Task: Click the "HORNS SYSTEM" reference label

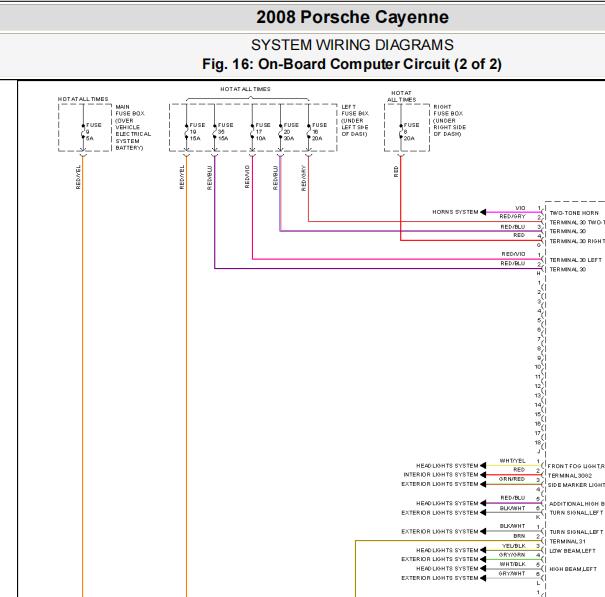Action: coord(455,212)
